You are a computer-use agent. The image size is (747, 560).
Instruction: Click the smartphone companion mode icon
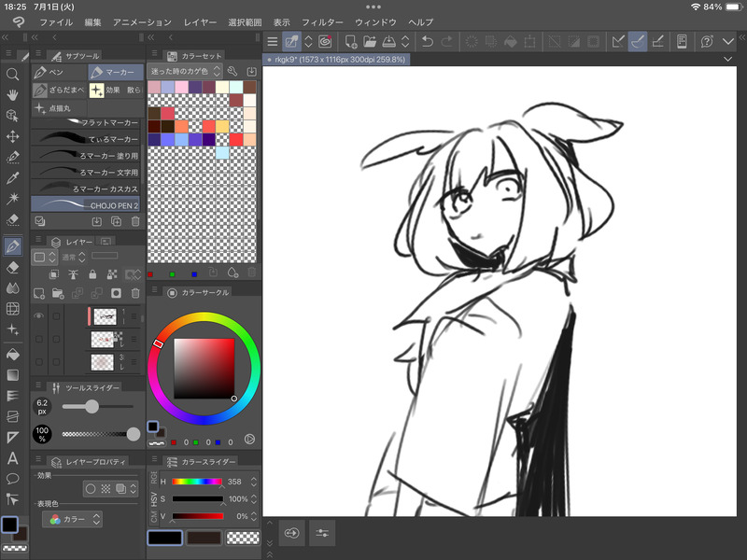[682, 42]
